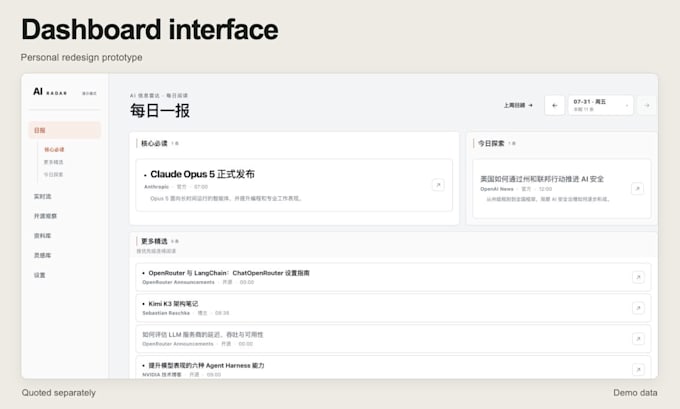
Task: Click the AI RADAR logo
Action: [x=50, y=92]
